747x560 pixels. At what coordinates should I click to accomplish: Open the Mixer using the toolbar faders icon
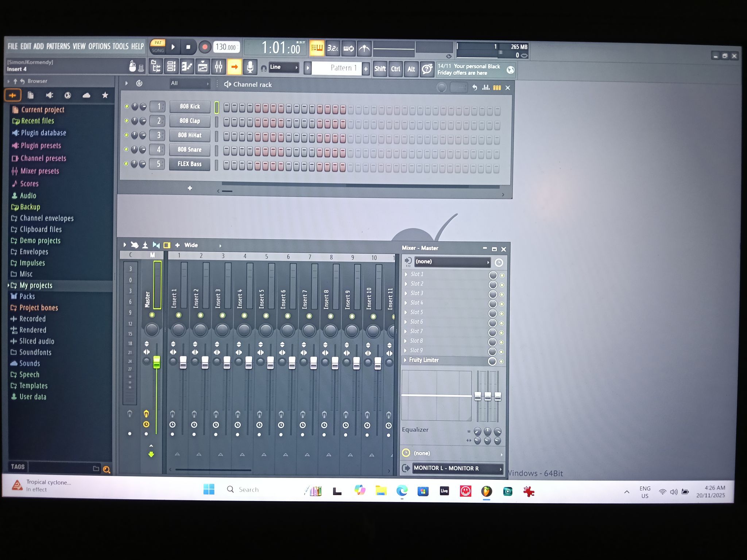point(218,67)
